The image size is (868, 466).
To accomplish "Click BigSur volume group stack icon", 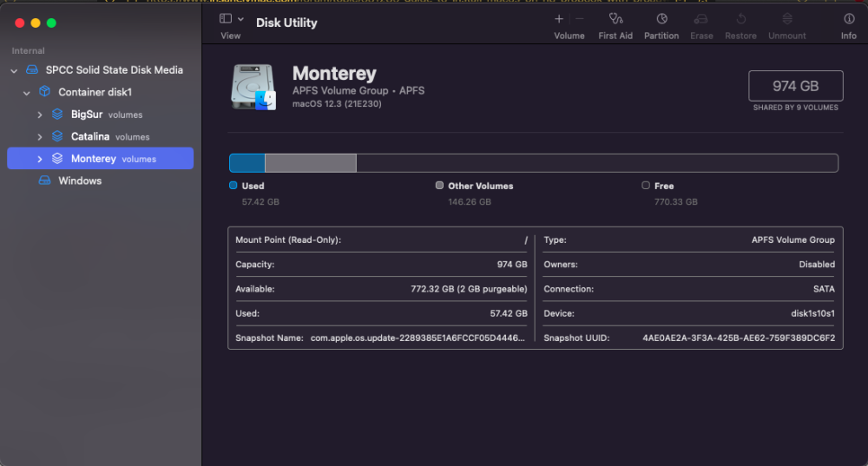I will click(57, 114).
